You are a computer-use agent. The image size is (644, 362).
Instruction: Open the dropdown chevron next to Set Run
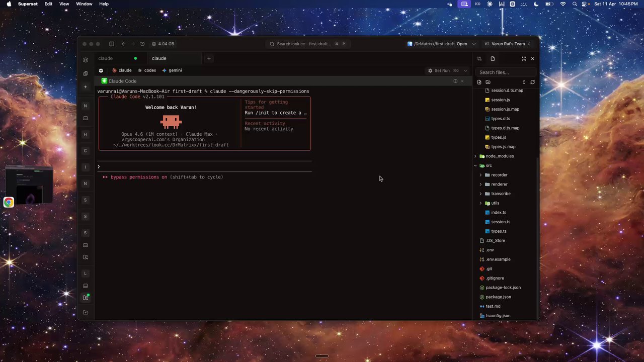point(465,70)
